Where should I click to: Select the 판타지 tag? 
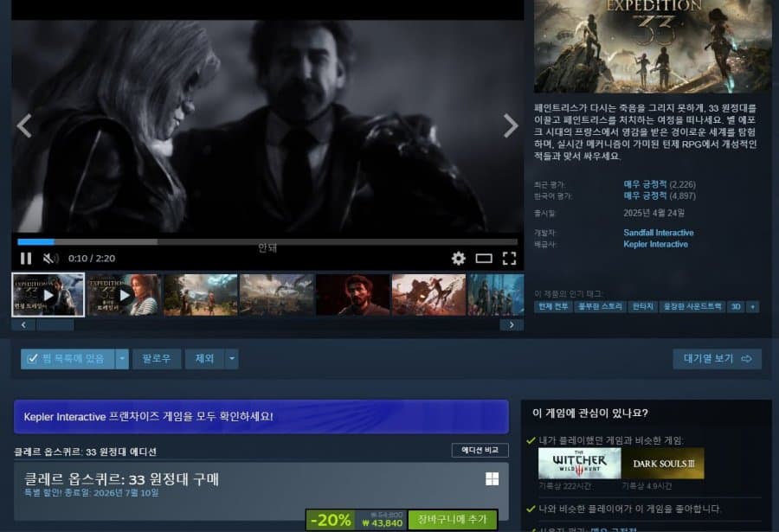(x=643, y=307)
